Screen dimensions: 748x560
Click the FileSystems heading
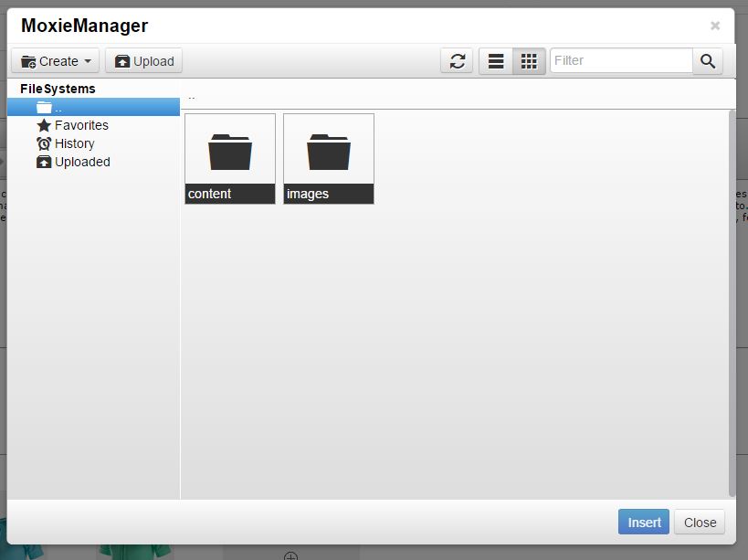(58, 89)
